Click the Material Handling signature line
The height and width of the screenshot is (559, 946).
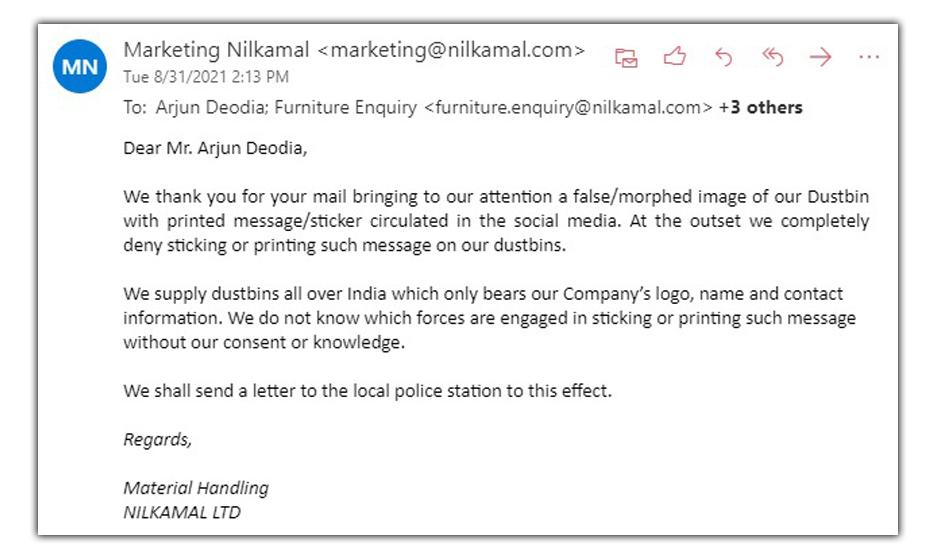coord(196,488)
